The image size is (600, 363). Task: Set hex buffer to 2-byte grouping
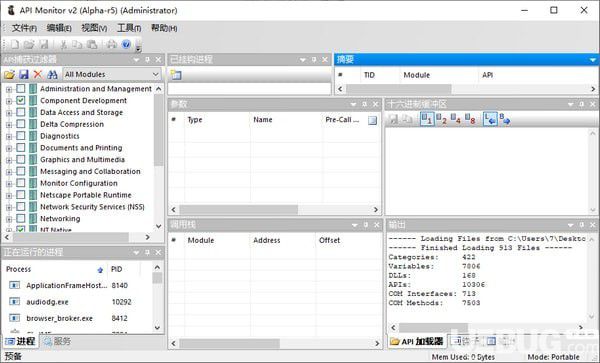coord(441,119)
